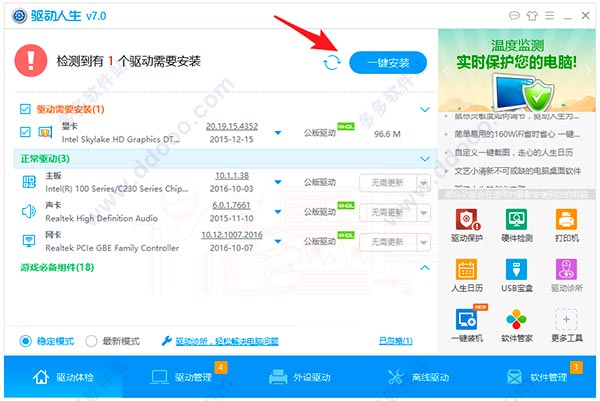Image resolution: width=600 pixels, height=401 pixels.
Task: Open the 驱动保护 tool icon
Action: [x=467, y=219]
